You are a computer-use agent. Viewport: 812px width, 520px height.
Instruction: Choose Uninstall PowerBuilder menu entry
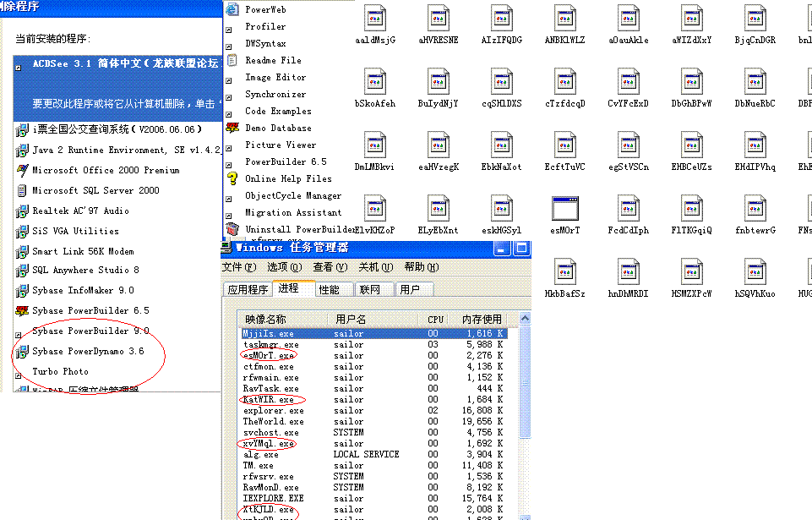(299, 229)
